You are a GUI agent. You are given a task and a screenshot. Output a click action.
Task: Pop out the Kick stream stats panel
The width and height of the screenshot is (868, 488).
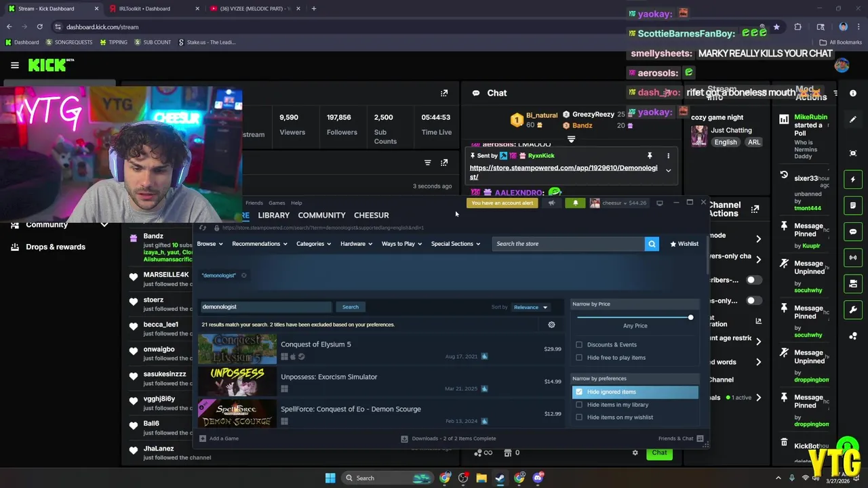coord(444,93)
